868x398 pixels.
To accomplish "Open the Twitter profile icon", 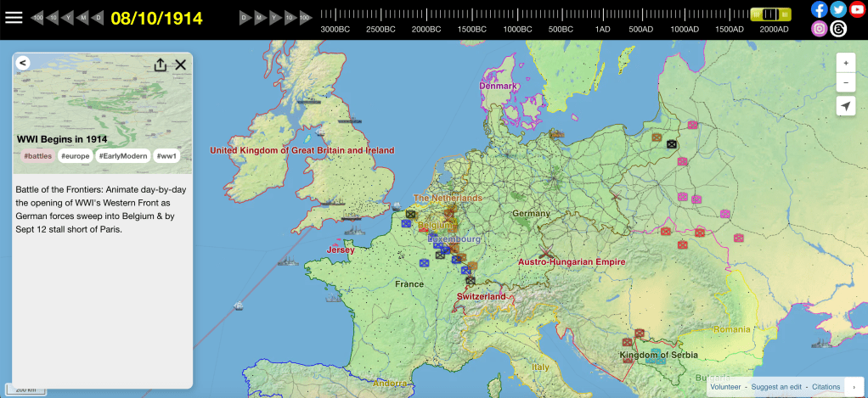I will pyautogui.click(x=838, y=9).
